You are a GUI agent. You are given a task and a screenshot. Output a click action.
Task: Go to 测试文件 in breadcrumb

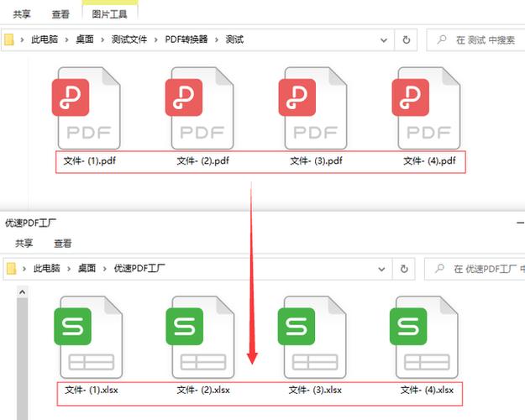(x=129, y=39)
